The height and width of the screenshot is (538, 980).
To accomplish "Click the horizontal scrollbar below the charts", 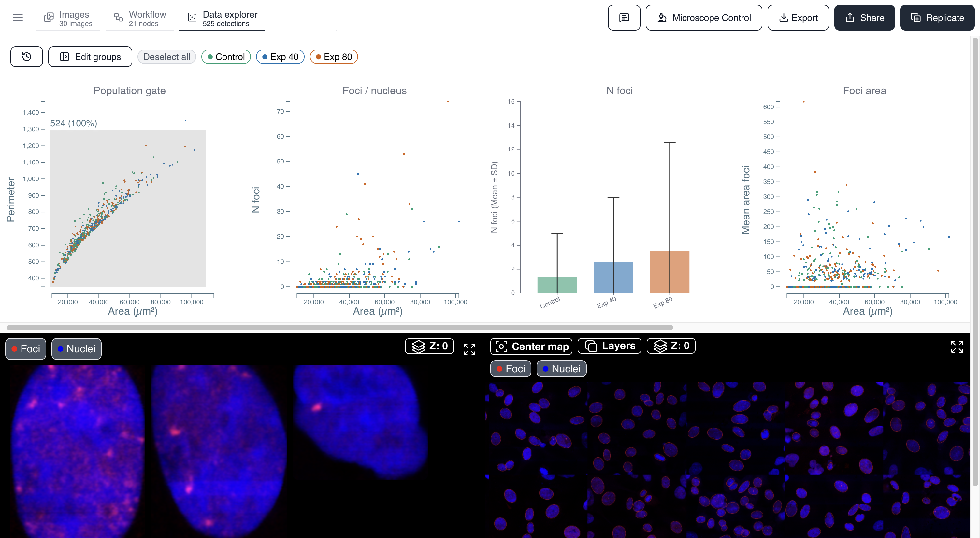I will pos(340,327).
